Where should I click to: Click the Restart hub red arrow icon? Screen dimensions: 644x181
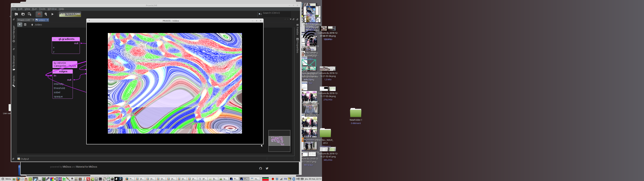tap(39, 14)
